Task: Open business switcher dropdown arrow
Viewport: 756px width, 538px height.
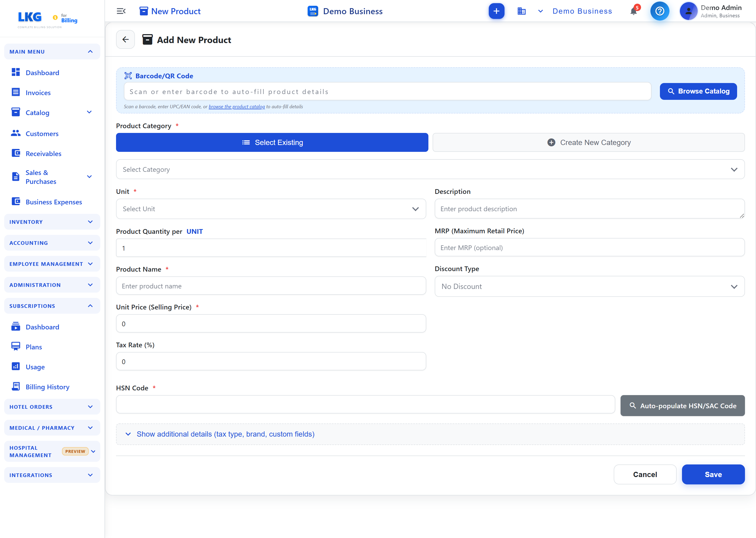Action: tap(540, 11)
